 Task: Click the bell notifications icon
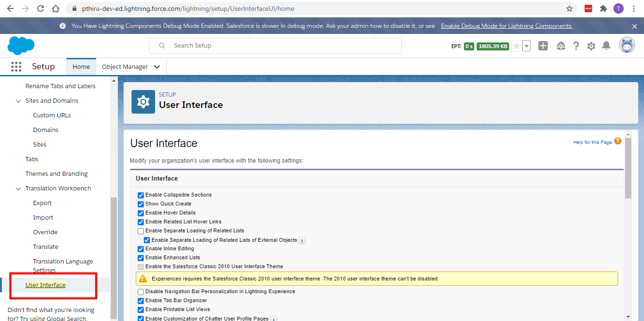click(606, 45)
